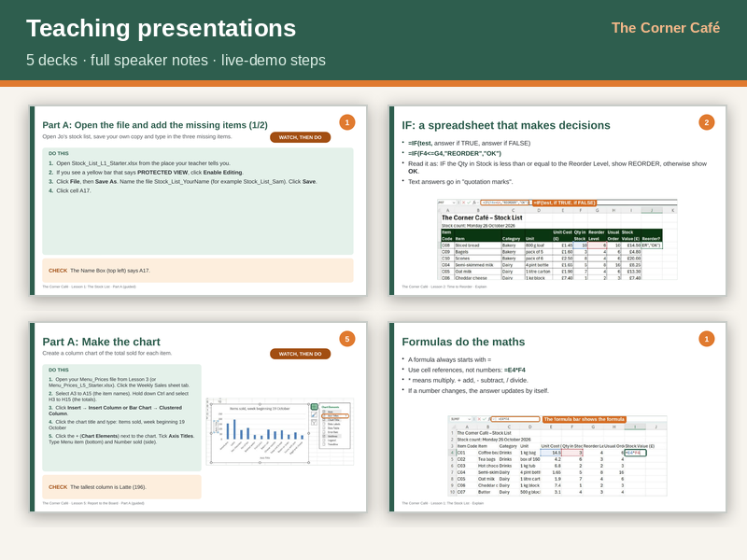Select the step "Select A3 to A15 (the item names)…"
Viewport: 747px width, 560px height.
coord(120,397)
